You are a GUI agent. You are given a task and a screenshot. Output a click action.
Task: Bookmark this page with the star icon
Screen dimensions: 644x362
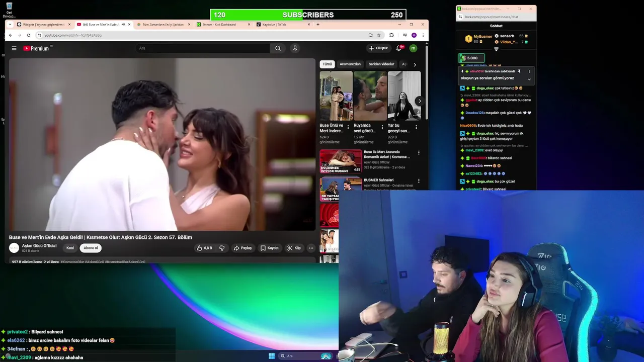379,35
